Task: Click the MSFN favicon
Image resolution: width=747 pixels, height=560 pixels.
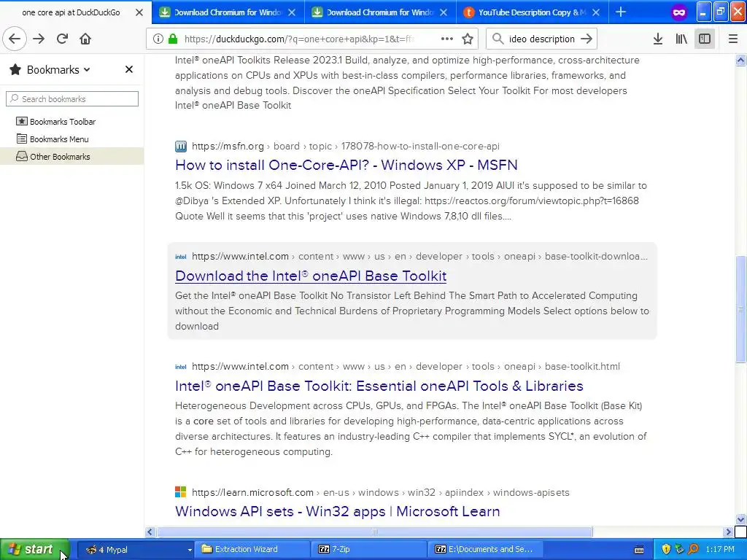Action: [181, 146]
